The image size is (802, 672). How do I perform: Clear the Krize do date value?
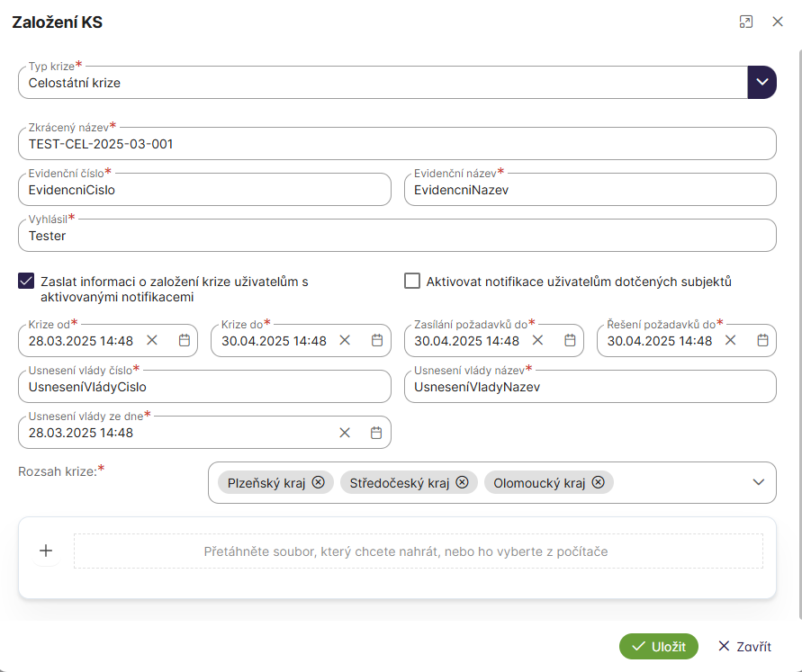345,341
